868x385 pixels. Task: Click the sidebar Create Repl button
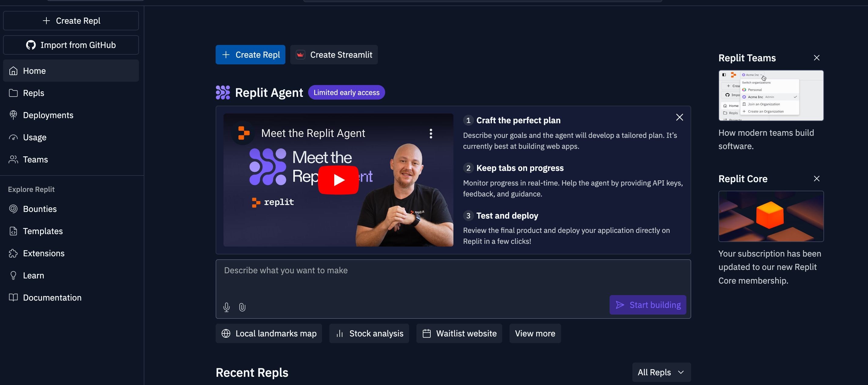[x=71, y=21]
